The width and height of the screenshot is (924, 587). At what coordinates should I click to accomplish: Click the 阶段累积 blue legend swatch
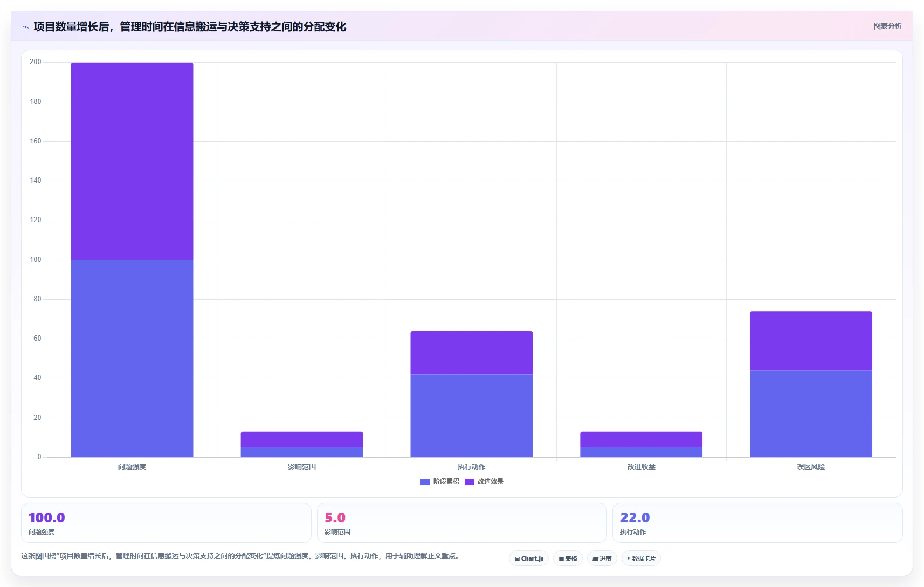(425, 481)
